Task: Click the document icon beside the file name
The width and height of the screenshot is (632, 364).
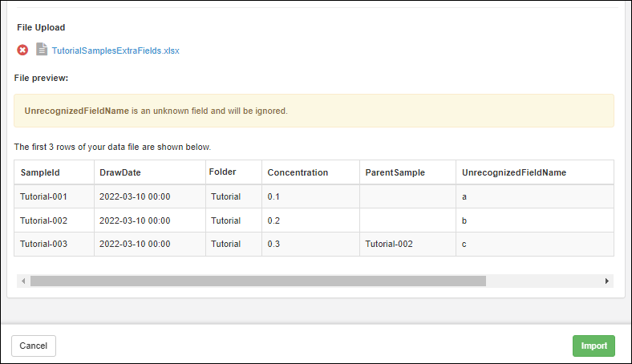Action: [x=42, y=50]
